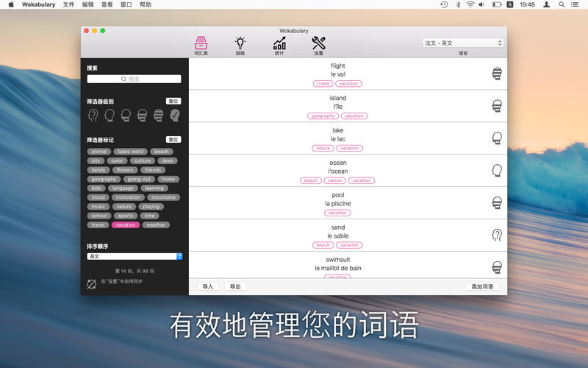Open the 设置 settings tools icon
The height and width of the screenshot is (368, 588).
(318, 46)
